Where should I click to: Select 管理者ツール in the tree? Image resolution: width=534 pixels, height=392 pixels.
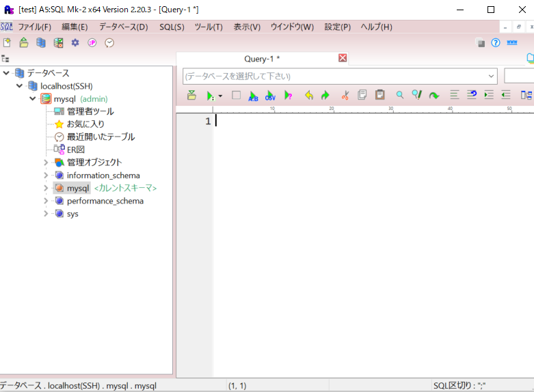[90, 111]
